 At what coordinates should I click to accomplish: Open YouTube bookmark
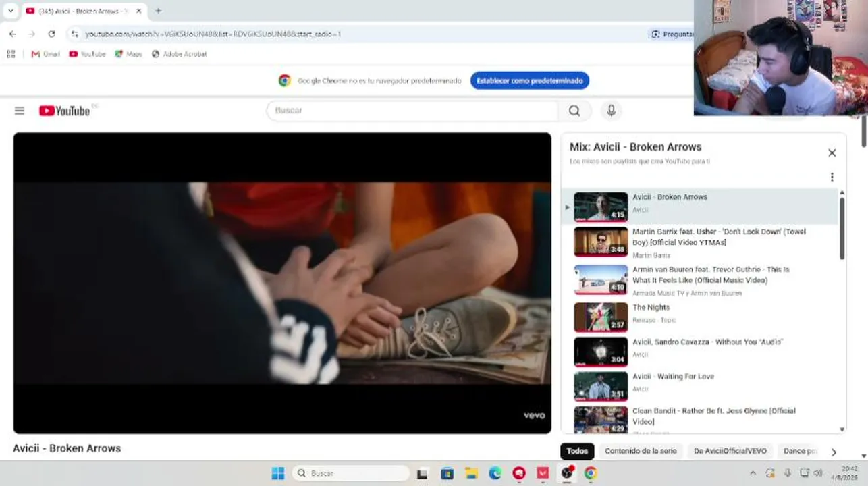tap(87, 54)
